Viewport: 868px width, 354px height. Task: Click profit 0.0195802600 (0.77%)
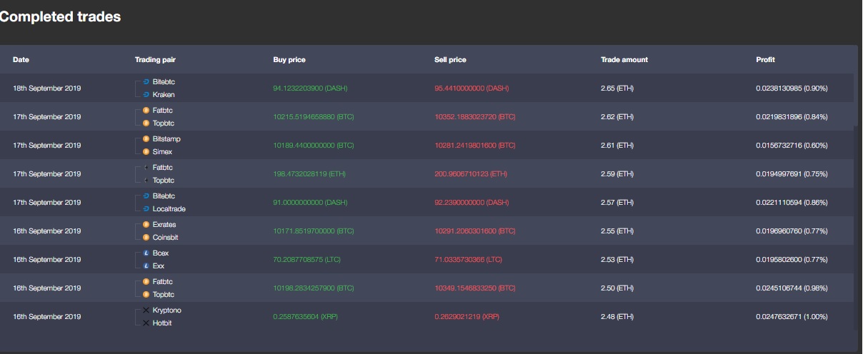coord(792,260)
